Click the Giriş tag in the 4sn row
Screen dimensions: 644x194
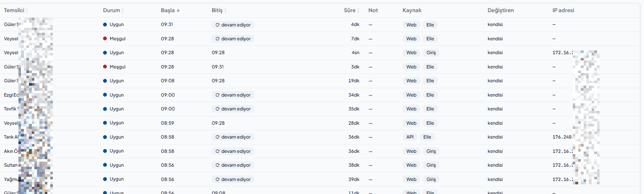432,52
